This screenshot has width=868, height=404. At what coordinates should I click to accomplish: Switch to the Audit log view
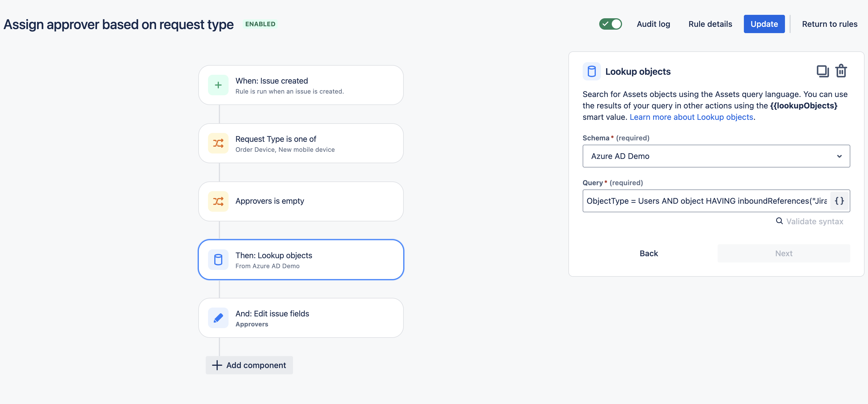(x=653, y=24)
